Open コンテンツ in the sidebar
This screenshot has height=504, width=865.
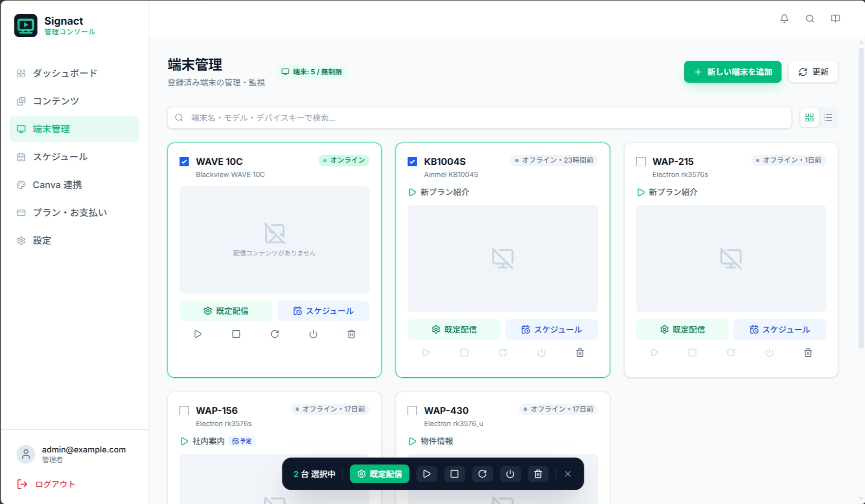74,101
